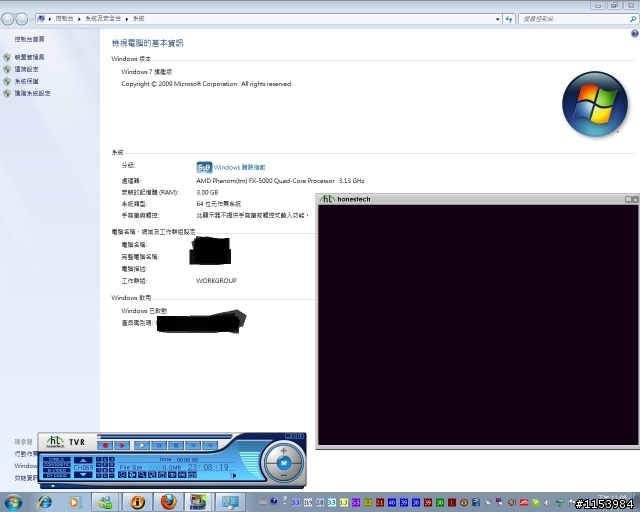Screen dimensions: 640x512
Task: Click the honestech TVR taskbar button
Action: click(x=198, y=502)
